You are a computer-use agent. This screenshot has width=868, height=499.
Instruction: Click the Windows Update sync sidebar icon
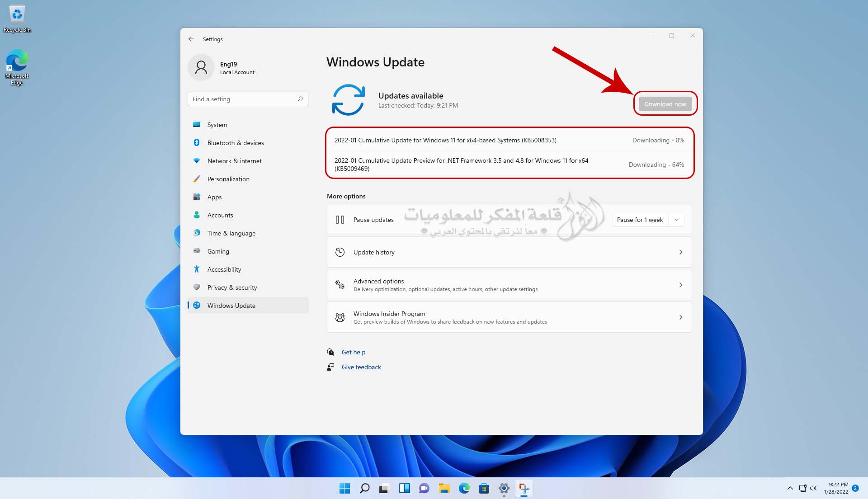point(197,306)
